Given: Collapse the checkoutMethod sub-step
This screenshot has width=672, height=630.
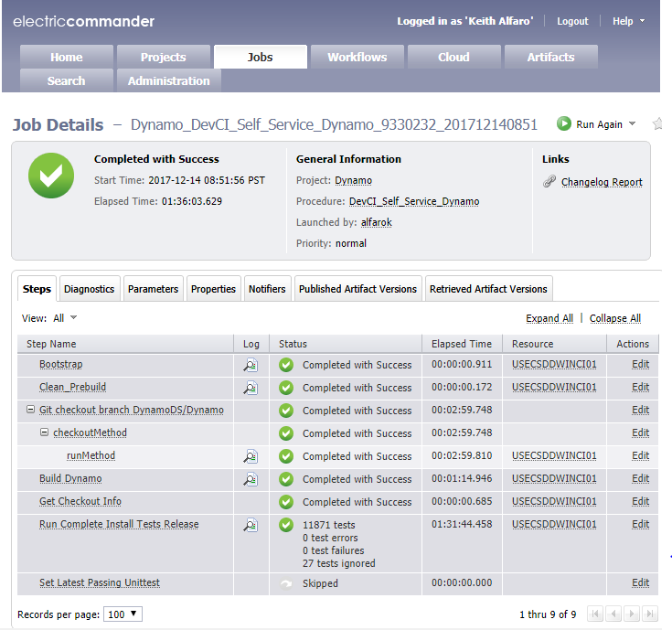Looking at the screenshot, I should coord(45,433).
